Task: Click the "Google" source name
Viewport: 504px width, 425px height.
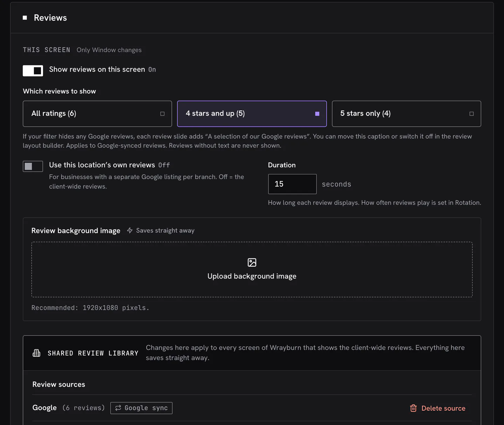Action: [44, 408]
